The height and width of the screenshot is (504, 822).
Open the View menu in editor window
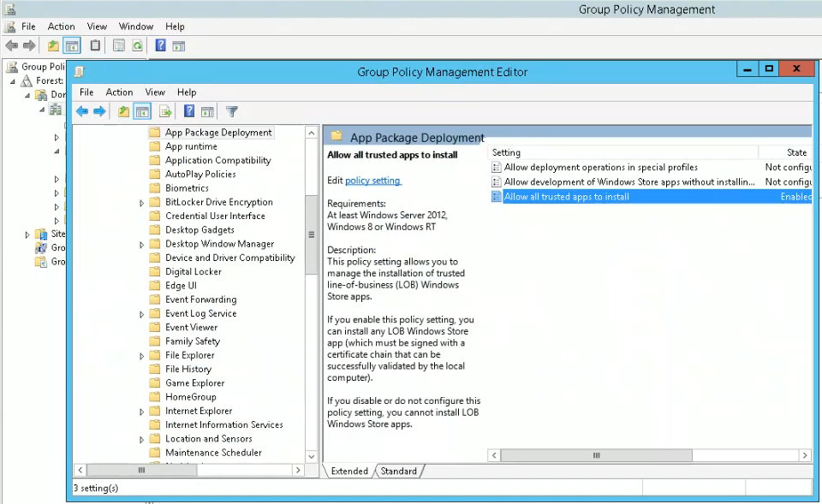click(x=155, y=92)
